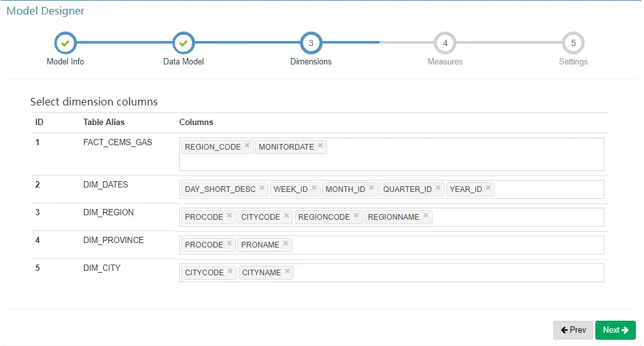Select the DIM_CITY table alias
644x346 pixels.
click(102, 268)
